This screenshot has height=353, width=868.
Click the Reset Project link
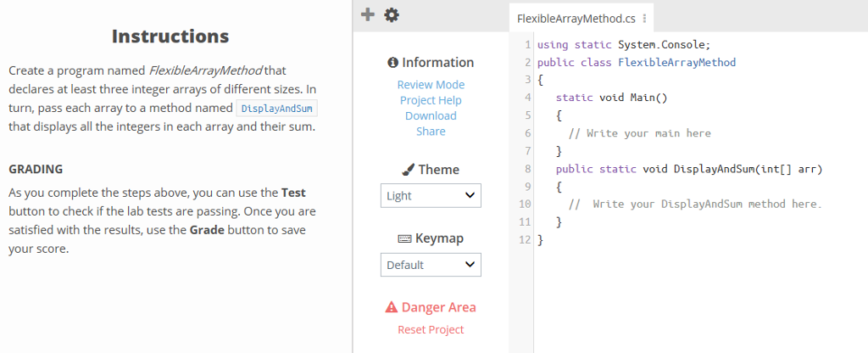pyautogui.click(x=431, y=330)
